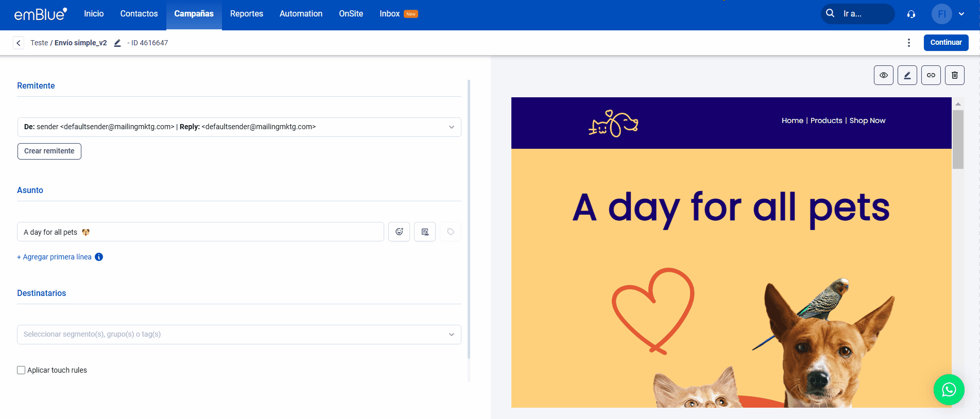Open custom fields icon next to subject
This screenshot has height=419, width=980.
(x=425, y=232)
